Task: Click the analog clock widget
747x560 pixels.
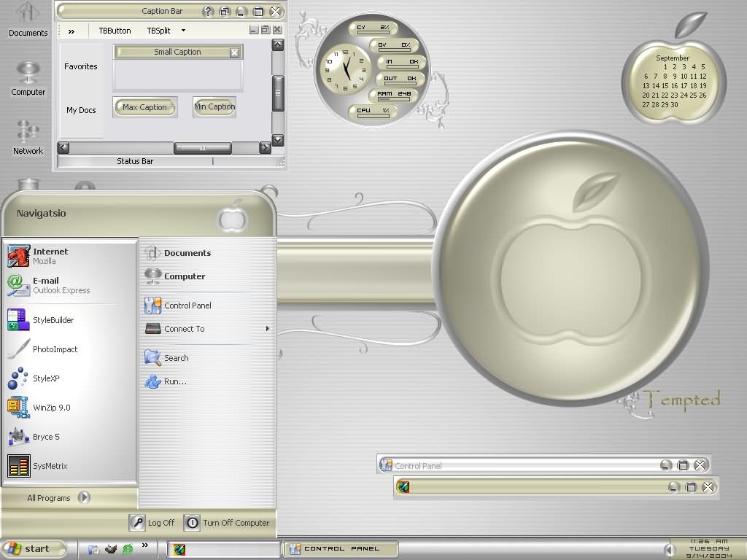Action: click(344, 68)
